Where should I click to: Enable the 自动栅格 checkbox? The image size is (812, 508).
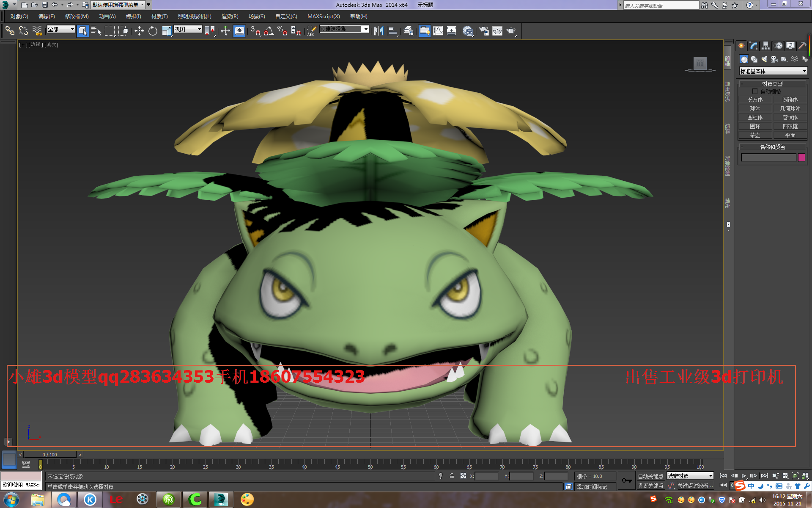[x=755, y=91]
